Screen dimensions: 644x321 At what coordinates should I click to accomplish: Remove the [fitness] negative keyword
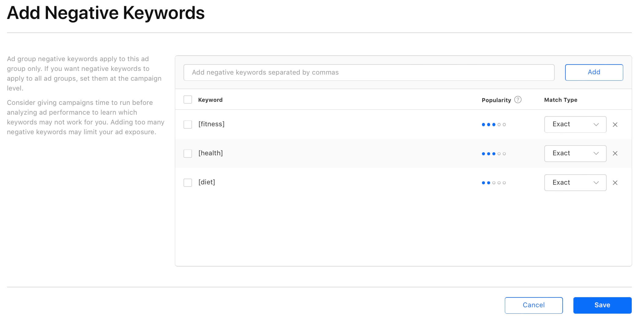tap(615, 124)
